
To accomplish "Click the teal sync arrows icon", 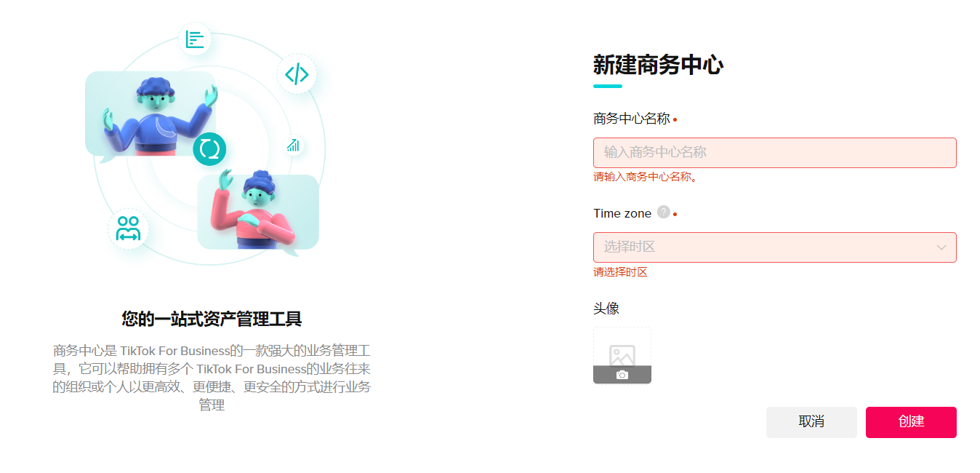I will point(209,148).
